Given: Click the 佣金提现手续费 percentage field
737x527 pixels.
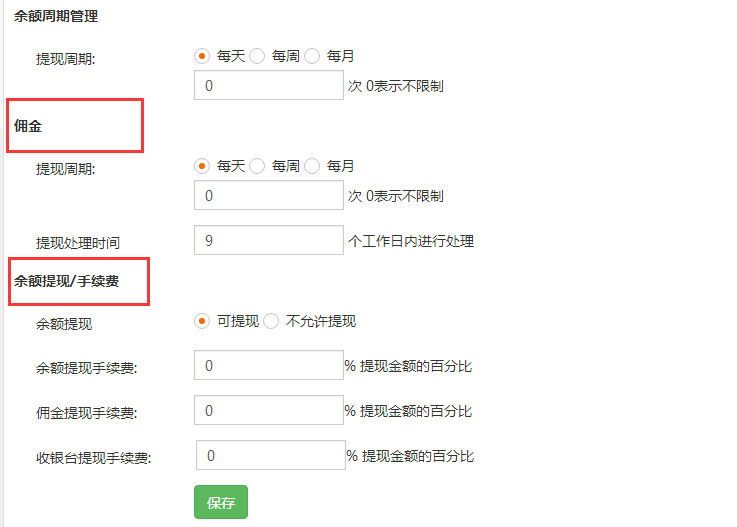Looking at the screenshot, I should pyautogui.click(x=268, y=410).
